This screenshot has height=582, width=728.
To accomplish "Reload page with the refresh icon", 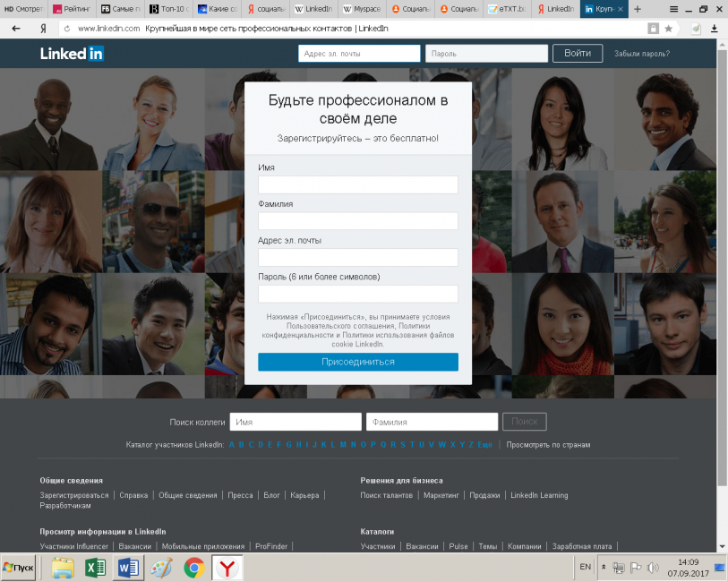I will pyautogui.click(x=67, y=29).
